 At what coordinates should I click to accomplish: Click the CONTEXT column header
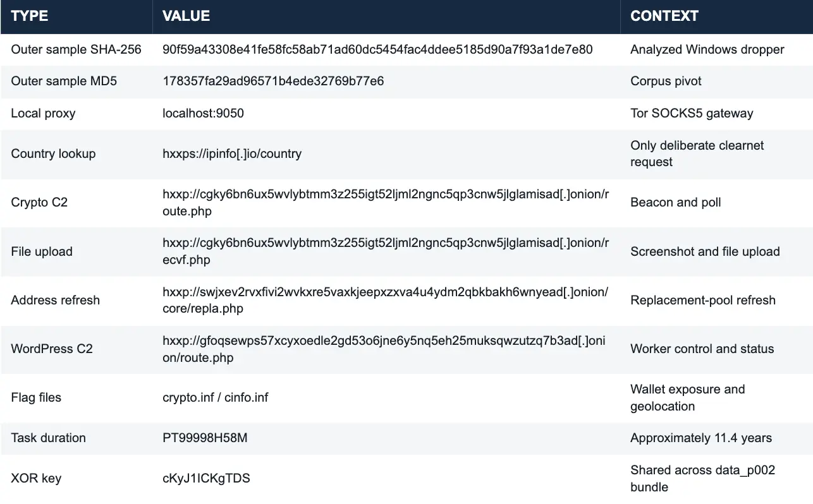[x=664, y=16]
